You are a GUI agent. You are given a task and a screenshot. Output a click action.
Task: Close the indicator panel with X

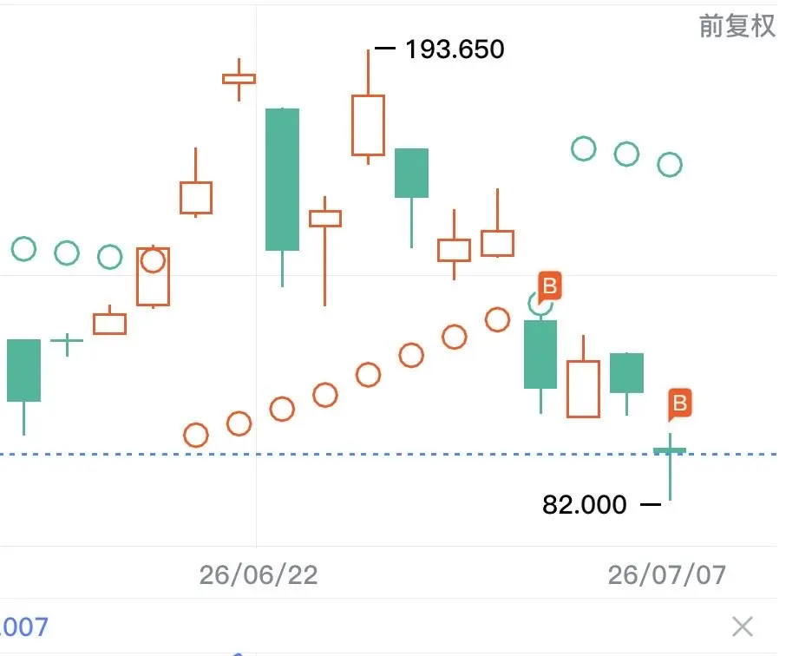743,626
